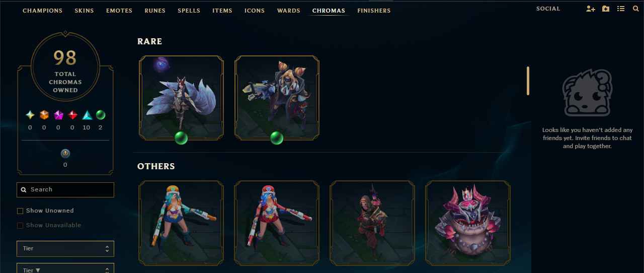
Task: Click the red Mythic gem icon
Action: pyautogui.click(x=72, y=115)
